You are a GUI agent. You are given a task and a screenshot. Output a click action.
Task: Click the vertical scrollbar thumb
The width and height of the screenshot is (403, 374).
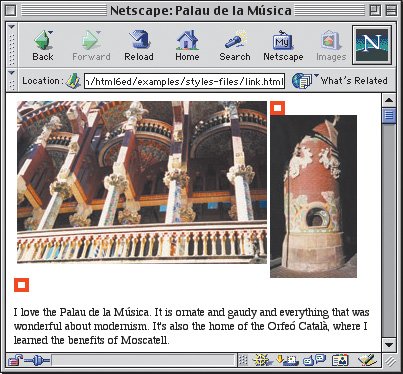(x=389, y=116)
